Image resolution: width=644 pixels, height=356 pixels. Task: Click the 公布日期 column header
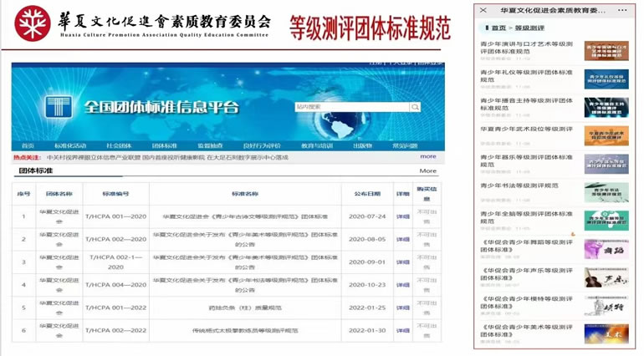pyautogui.click(x=367, y=194)
